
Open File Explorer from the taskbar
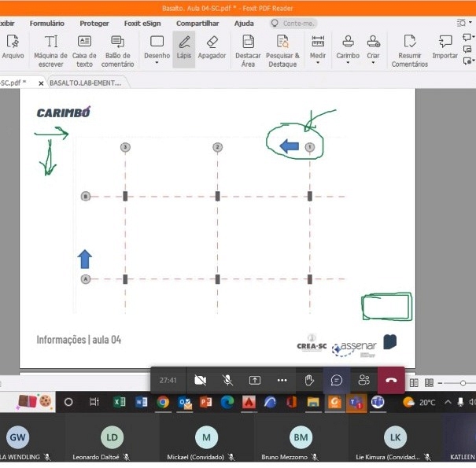313,402
